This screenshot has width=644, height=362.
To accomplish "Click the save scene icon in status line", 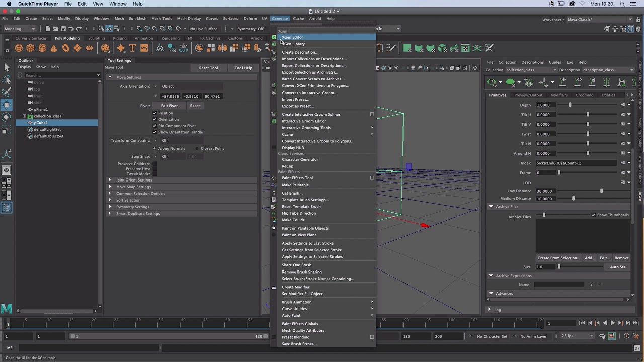I will (63, 29).
